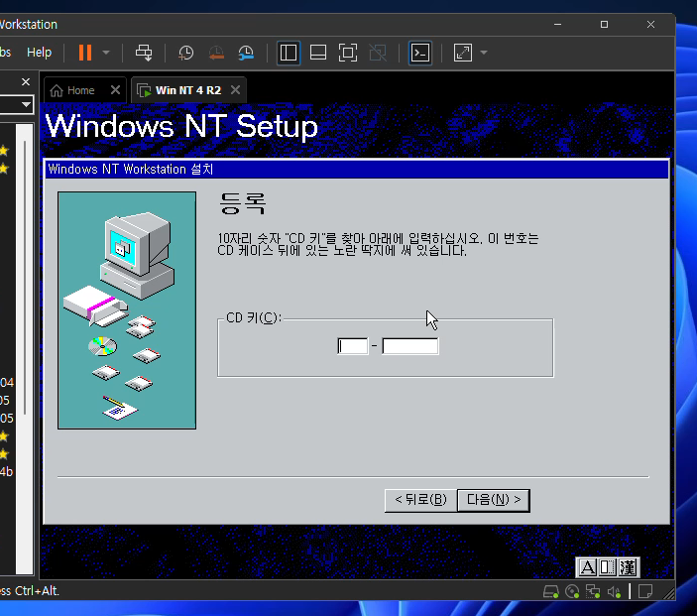This screenshot has width=697, height=616.
Task: Click the Unity mode icon
Action: tap(378, 53)
